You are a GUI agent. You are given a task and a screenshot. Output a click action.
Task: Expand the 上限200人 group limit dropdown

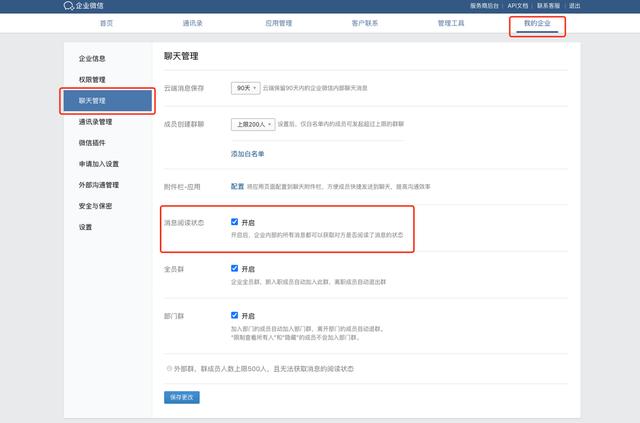click(251, 124)
